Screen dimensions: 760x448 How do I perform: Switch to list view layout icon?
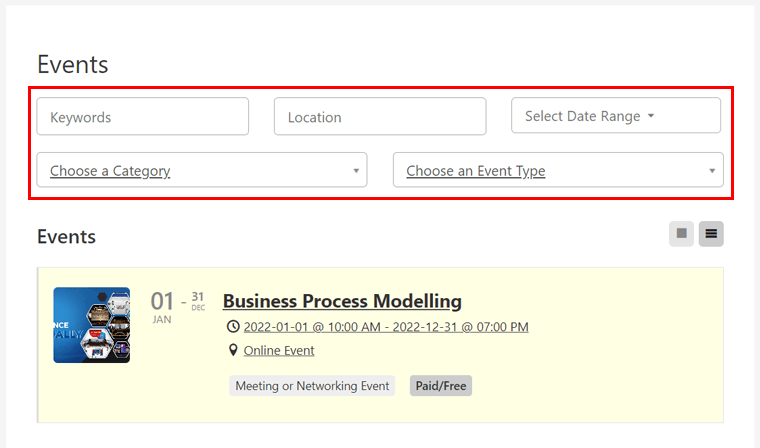pyautogui.click(x=711, y=234)
